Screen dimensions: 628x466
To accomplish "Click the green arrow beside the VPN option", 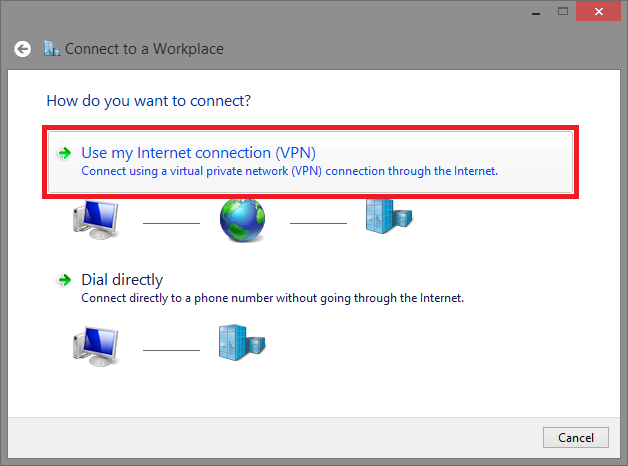I will coord(65,153).
